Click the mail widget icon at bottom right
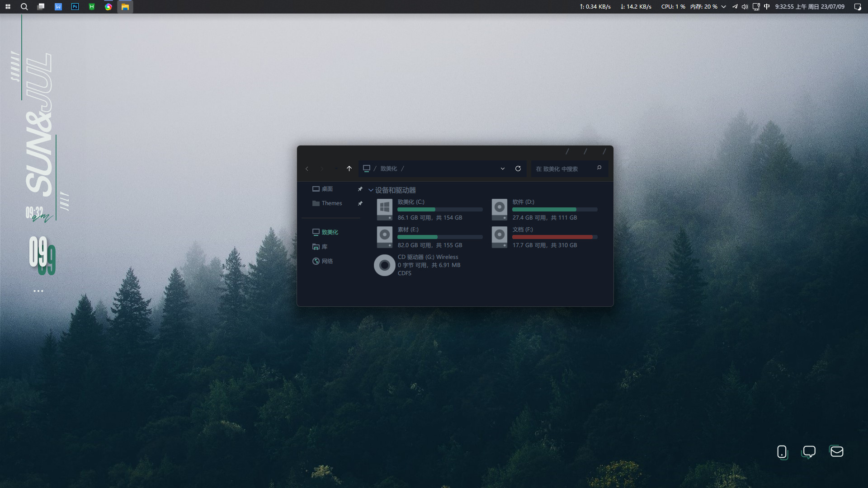Screen dimensions: 868x488 point(837,451)
